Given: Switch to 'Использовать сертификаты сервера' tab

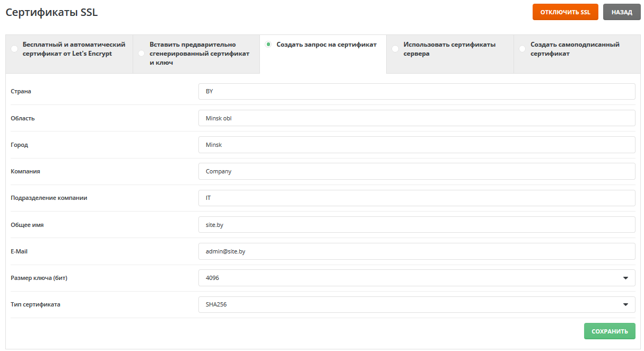Looking at the screenshot, I should (x=449, y=49).
